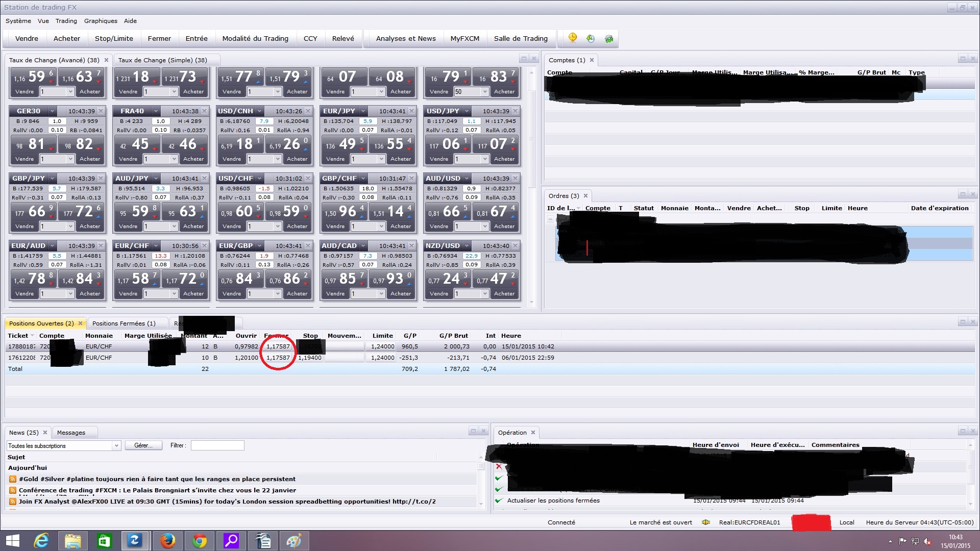Click Acheter on the EUR/CHF tile
This screenshot has height=551, width=980.
point(193,294)
